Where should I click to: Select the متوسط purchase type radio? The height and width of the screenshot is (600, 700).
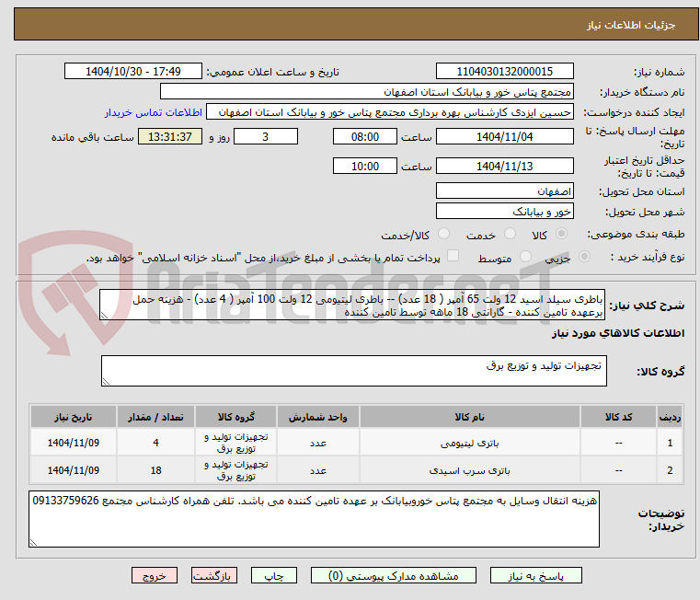(x=525, y=257)
